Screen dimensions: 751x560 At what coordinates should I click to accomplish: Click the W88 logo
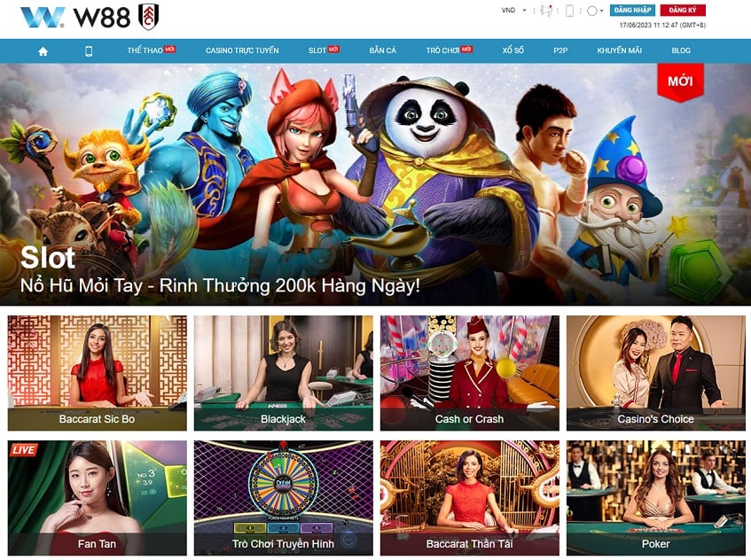coord(76,17)
